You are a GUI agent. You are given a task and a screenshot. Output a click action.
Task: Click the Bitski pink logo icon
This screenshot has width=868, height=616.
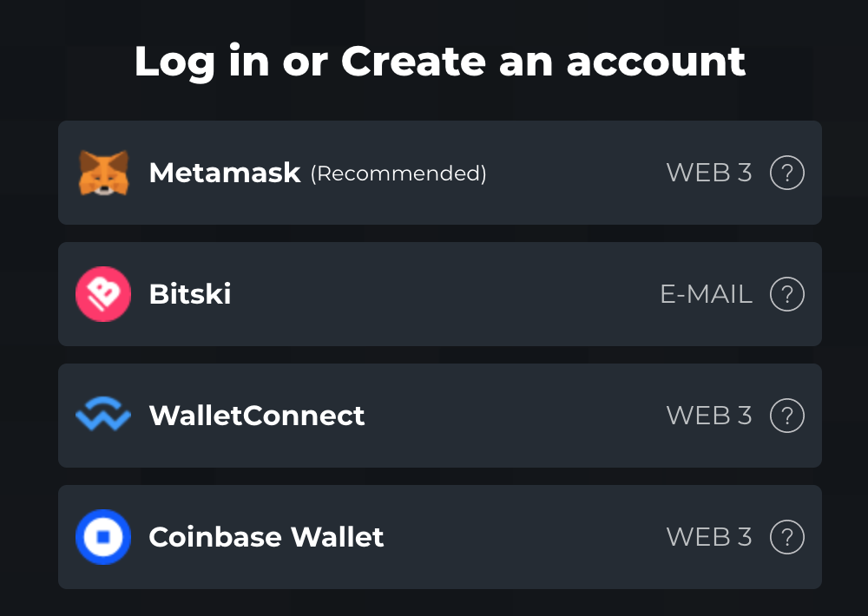(103, 293)
